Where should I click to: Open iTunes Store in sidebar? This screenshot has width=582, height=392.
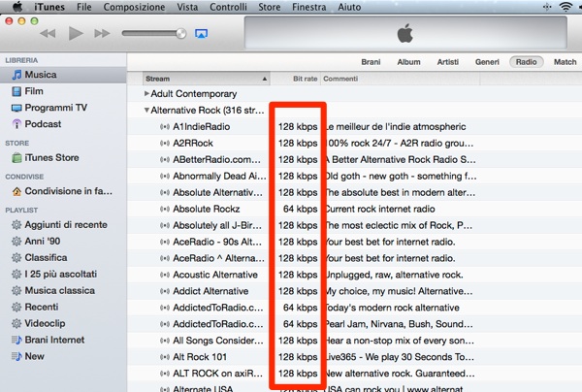point(63,158)
